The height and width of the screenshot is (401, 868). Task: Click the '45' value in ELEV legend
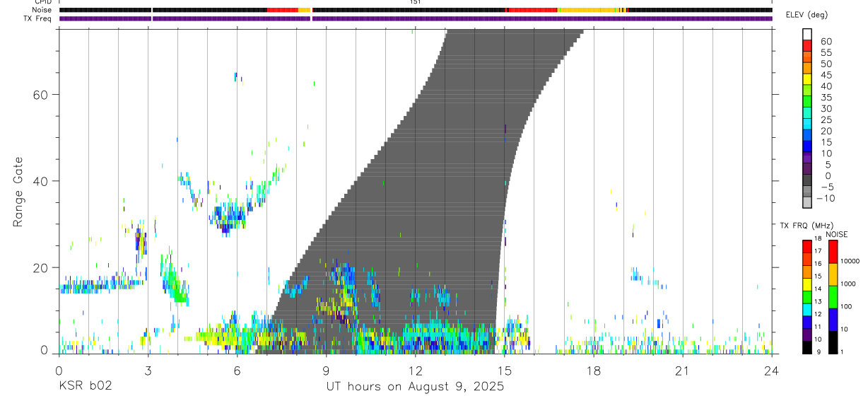826,75
